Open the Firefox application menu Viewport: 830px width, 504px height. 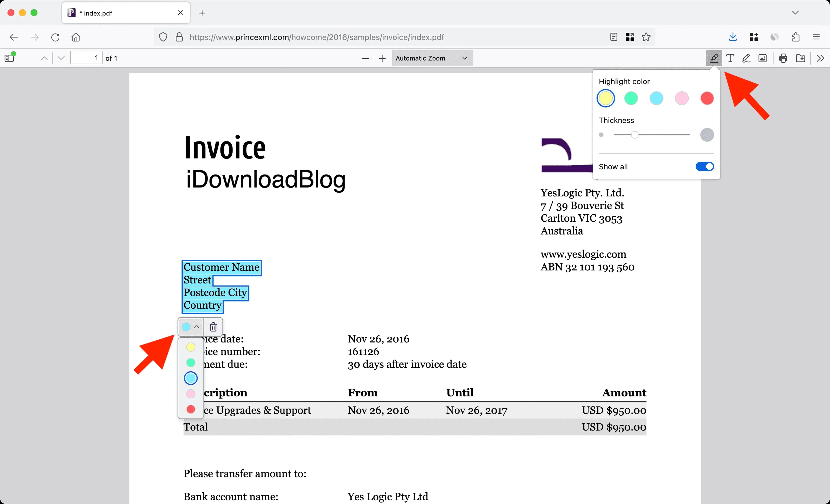click(816, 37)
